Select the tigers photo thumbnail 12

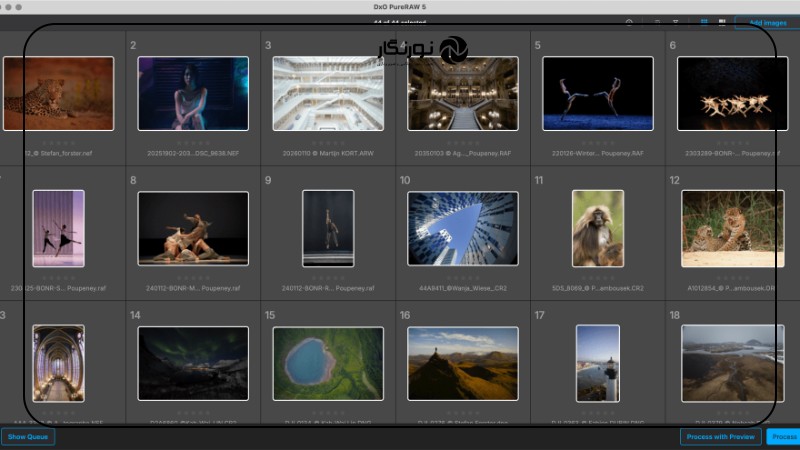click(x=732, y=228)
